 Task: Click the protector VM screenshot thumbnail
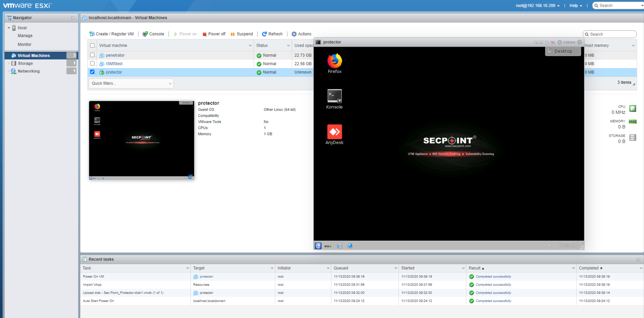pyautogui.click(x=141, y=139)
